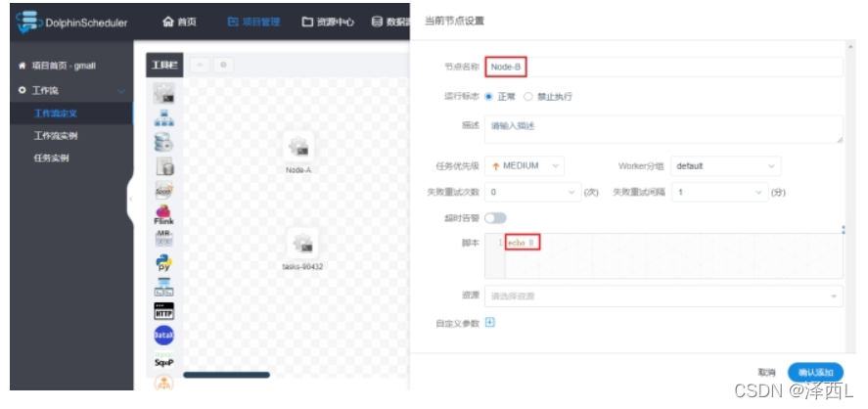Screen dimensions: 868x409
Task: Select the DataX task icon
Action: pyautogui.click(x=163, y=335)
